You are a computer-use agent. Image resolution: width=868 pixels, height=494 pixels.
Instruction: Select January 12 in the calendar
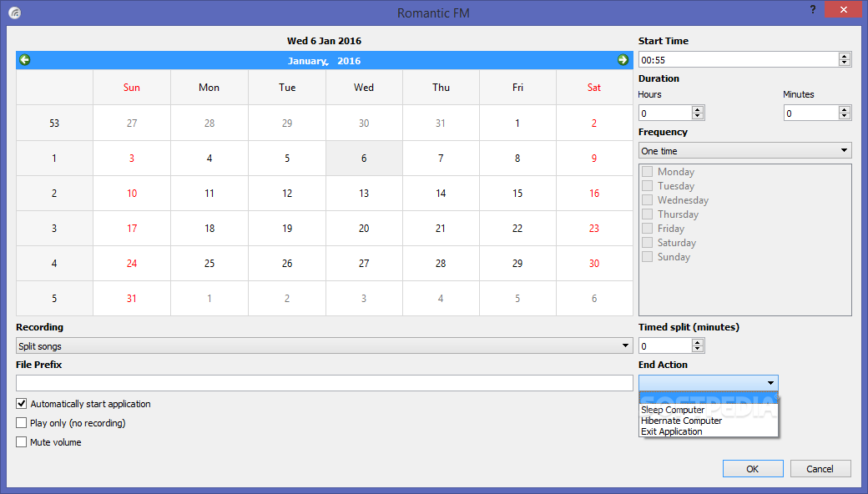[287, 193]
